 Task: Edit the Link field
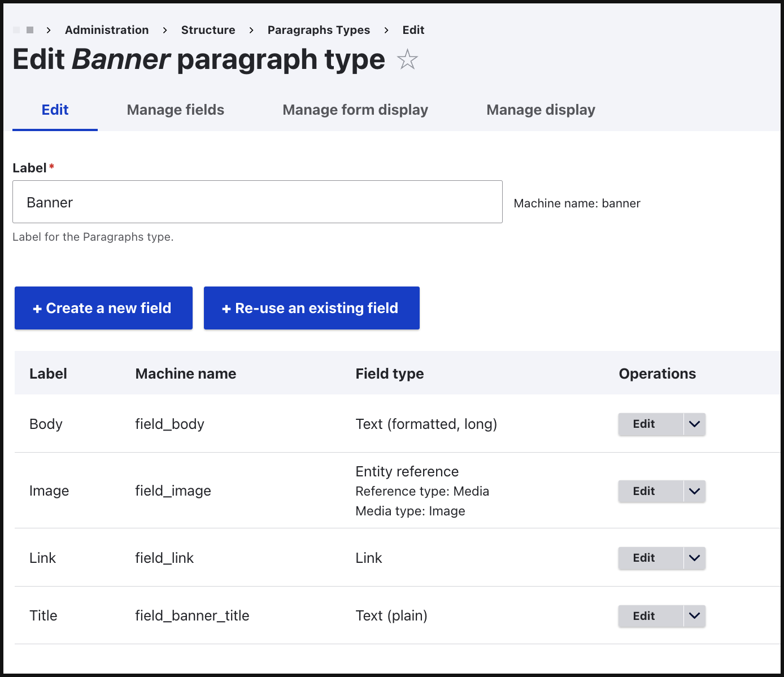(x=643, y=558)
